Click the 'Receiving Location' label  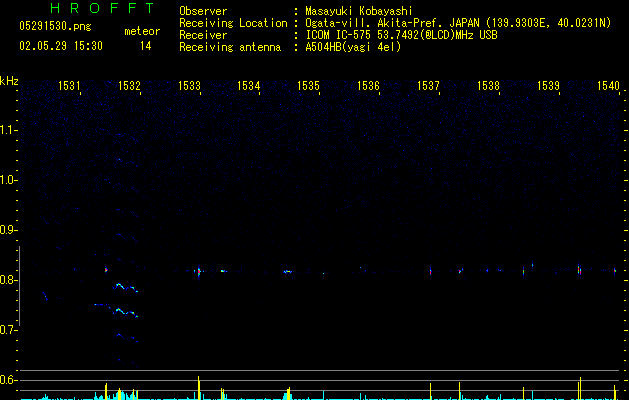[233, 23]
